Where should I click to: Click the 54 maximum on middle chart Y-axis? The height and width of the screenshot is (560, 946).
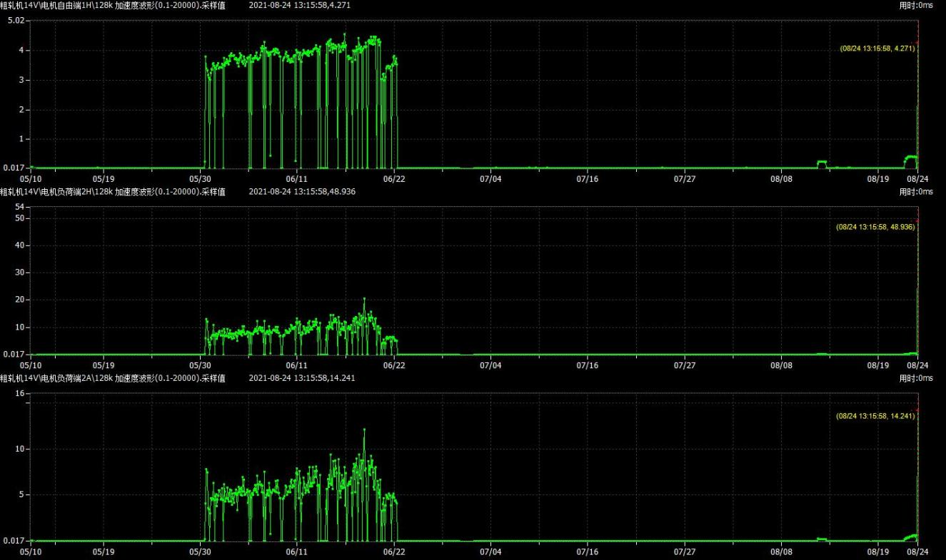tap(19, 207)
